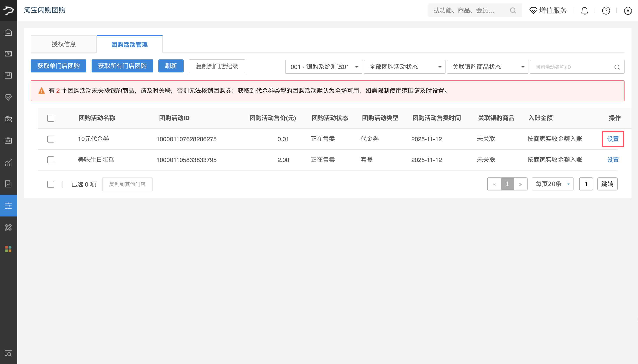Check the 美味生日蛋糕 row checkbox
This screenshot has height=364, width=638.
(51, 160)
